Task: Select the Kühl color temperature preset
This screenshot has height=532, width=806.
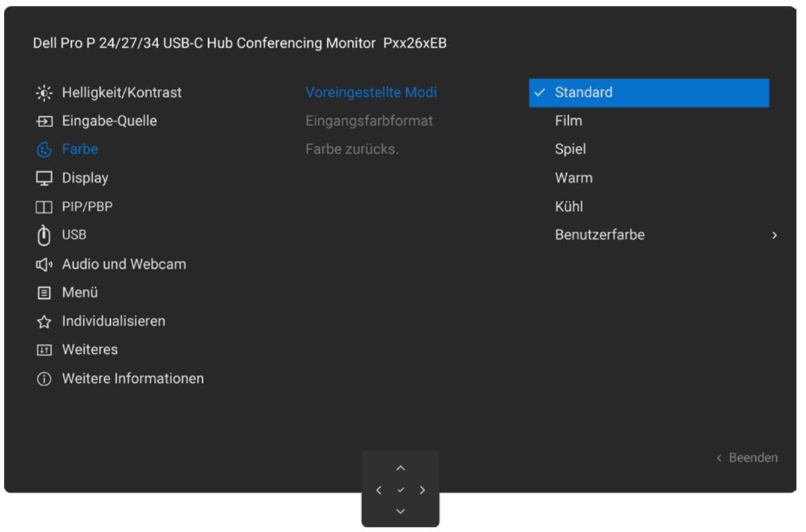Action: [x=569, y=206]
